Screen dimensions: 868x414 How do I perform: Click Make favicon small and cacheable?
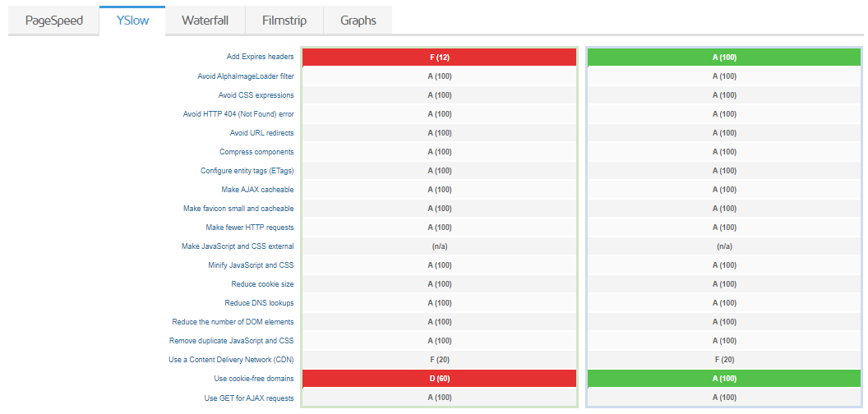click(x=238, y=209)
